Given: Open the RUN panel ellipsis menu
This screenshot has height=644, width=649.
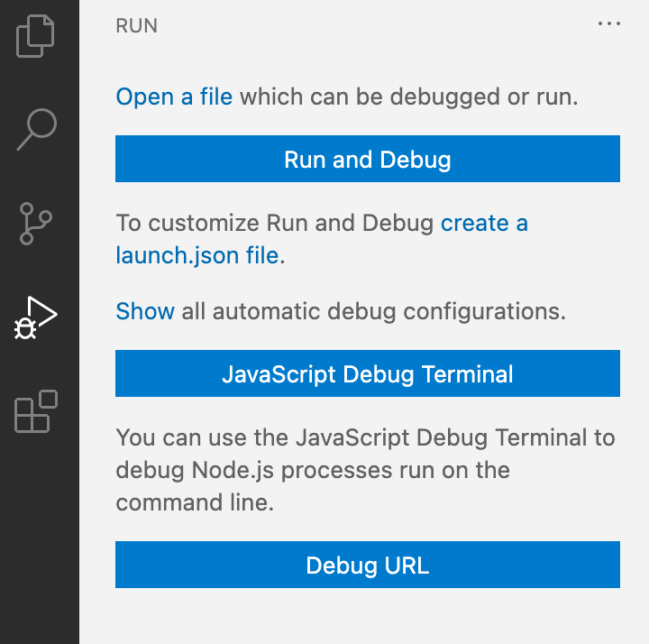Looking at the screenshot, I should (x=609, y=25).
